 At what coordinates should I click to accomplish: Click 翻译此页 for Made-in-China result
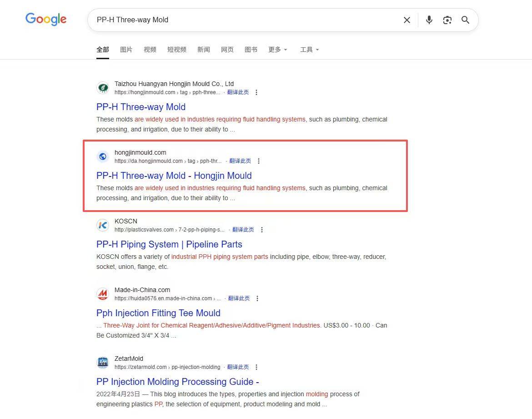(x=239, y=298)
